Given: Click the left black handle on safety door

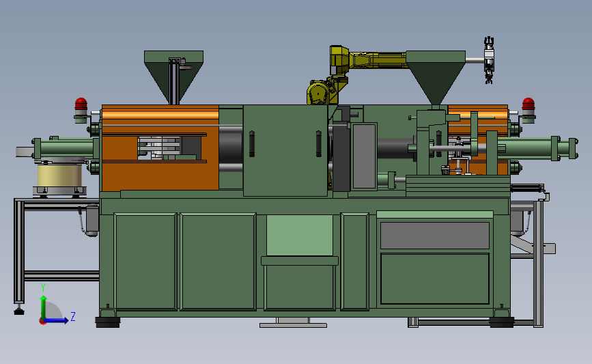Looking at the screenshot, I should (252, 143).
